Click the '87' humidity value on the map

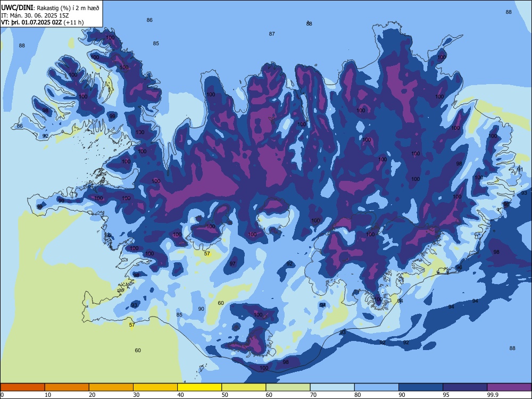(272, 34)
